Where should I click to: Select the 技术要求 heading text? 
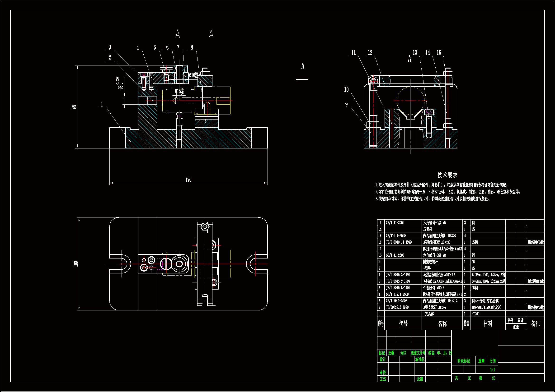447,175
